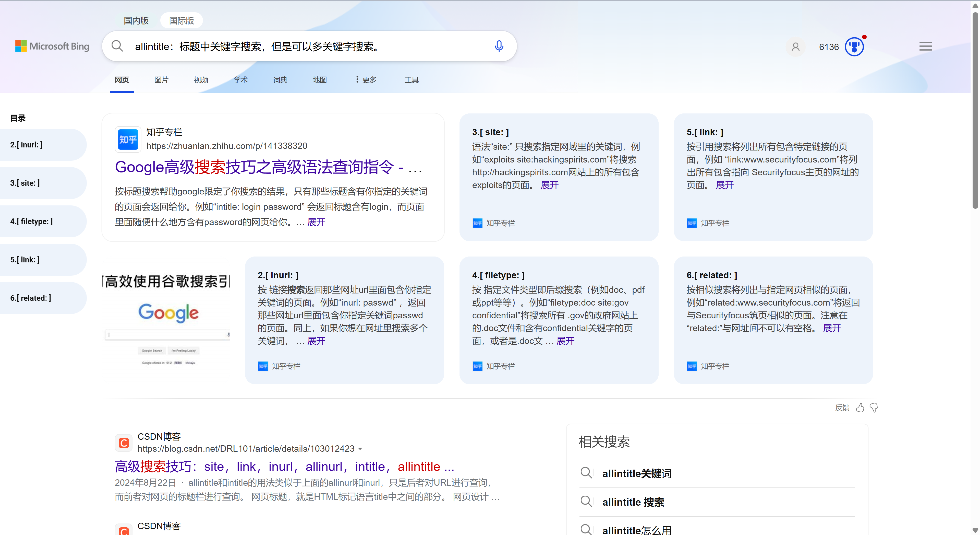Image resolution: width=980 pixels, height=535 pixels.
Task: Switch to 国内版 search mode
Action: coord(136,20)
